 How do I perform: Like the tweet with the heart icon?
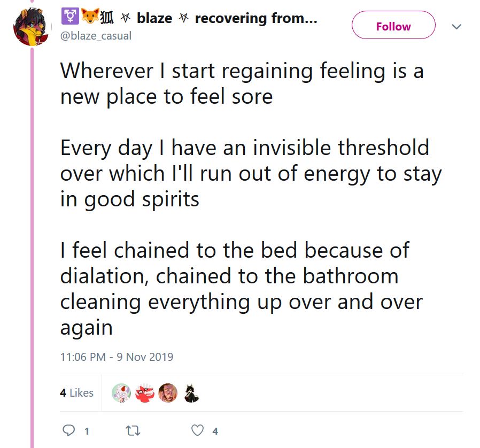pyautogui.click(x=198, y=430)
